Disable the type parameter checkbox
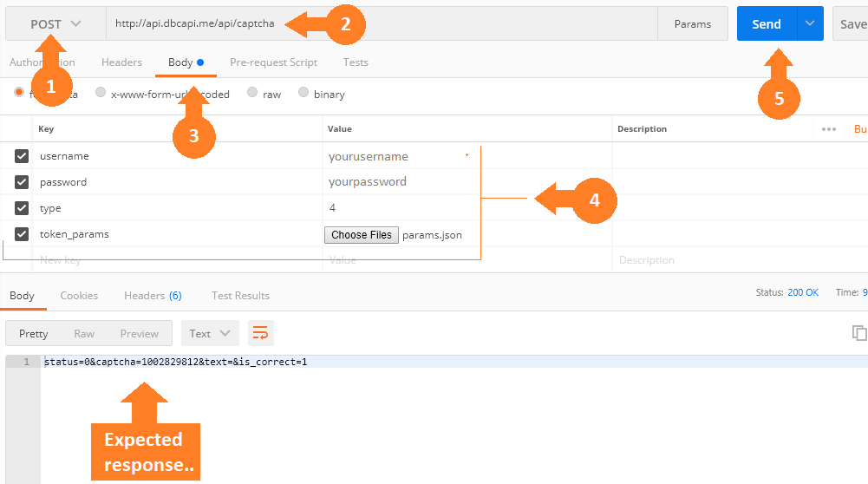This screenshot has height=484, width=868. [22, 208]
